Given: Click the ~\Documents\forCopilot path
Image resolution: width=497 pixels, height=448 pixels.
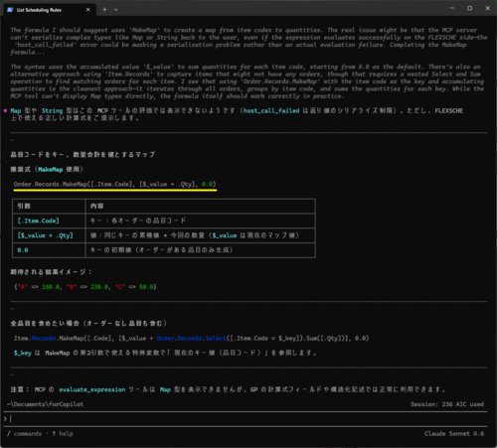Looking at the screenshot, I should click(x=45, y=404).
